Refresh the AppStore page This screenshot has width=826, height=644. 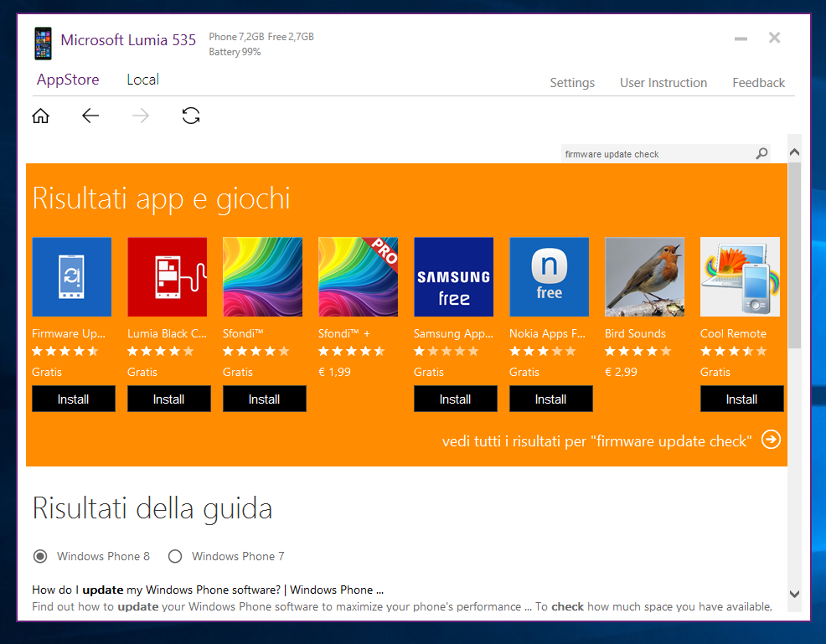click(191, 116)
